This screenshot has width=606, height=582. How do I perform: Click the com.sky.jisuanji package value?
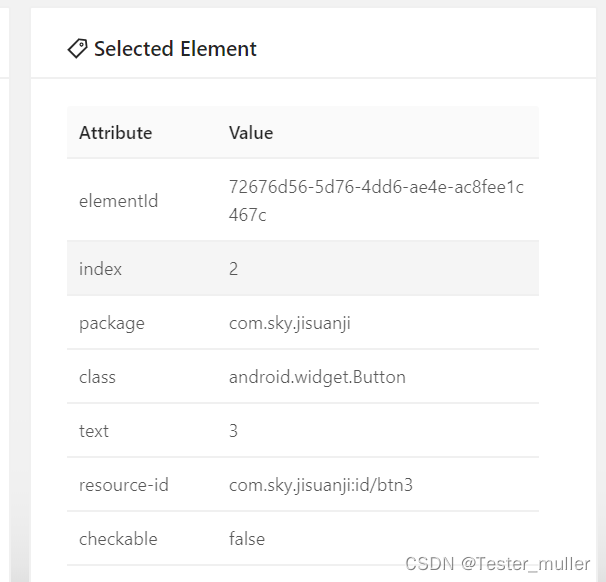pyautogui.click(x=290, y=323)
